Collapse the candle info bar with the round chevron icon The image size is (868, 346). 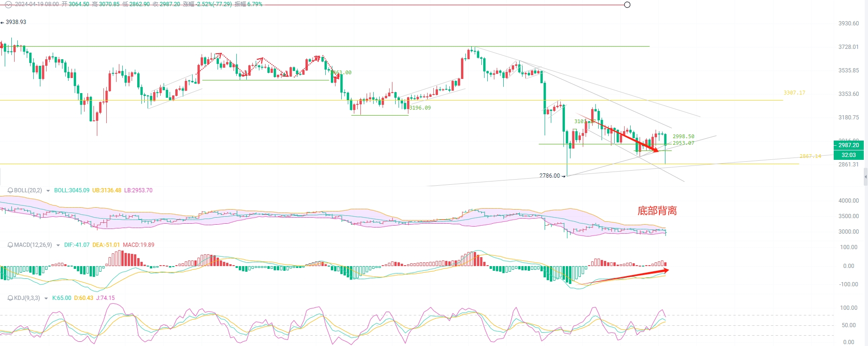(8, 4)
